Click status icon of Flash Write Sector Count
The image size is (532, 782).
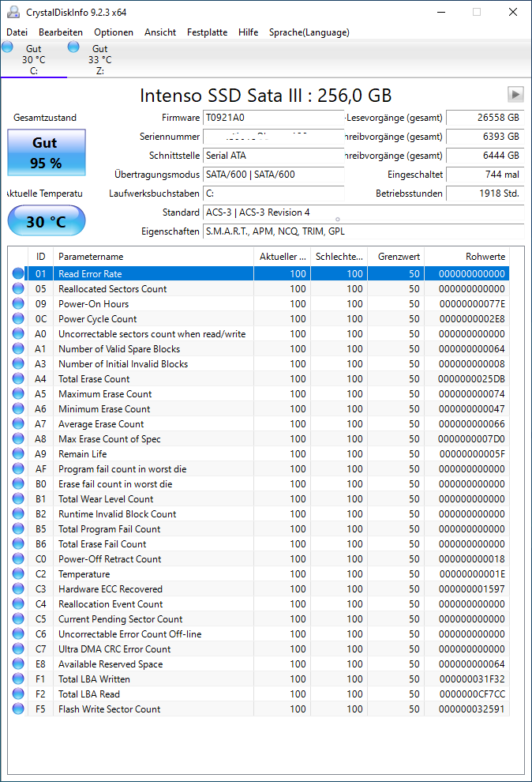[x=18, y=709]
